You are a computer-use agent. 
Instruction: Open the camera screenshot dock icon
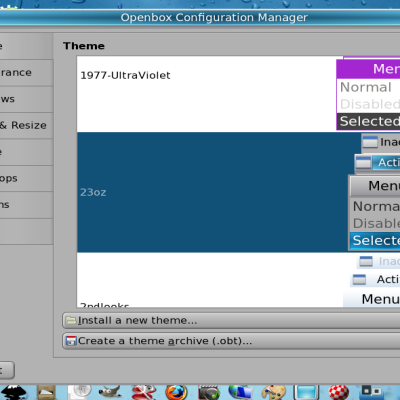(209, 392)
